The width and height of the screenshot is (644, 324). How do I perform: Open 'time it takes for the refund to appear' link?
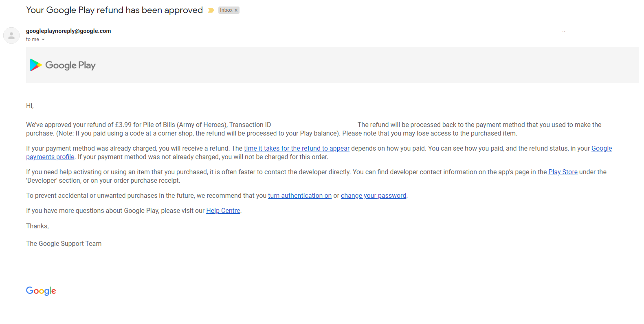[297, 149]
